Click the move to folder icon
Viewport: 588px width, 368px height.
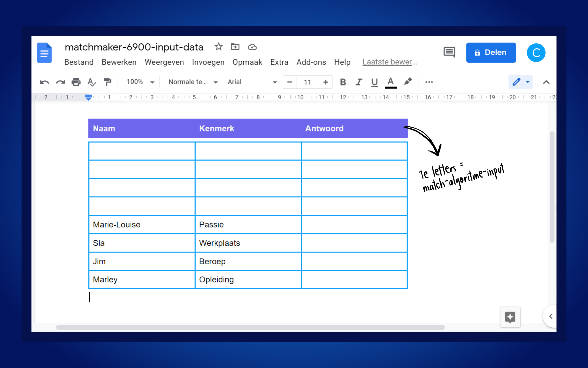pyautogui.click(x=235, y=47)
